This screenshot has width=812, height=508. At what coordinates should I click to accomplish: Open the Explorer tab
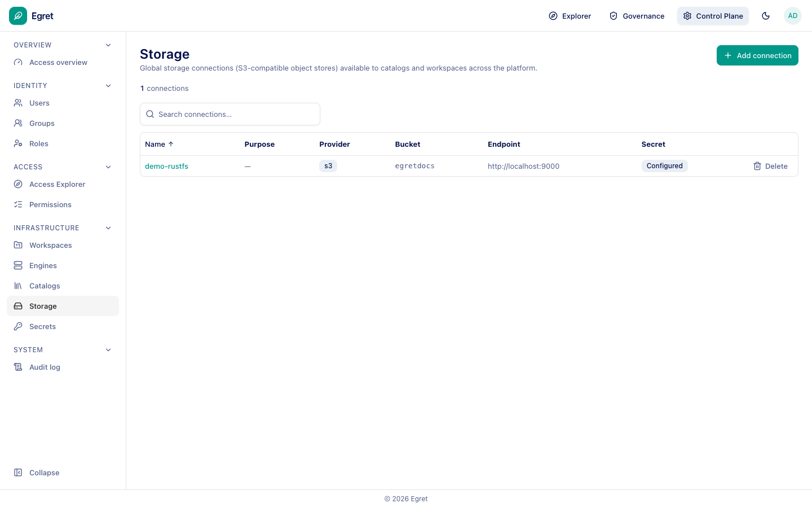570,16
